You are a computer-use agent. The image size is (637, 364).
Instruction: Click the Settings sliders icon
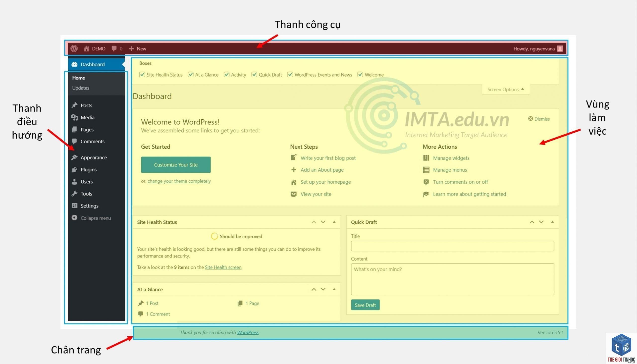tap(74, 206)
